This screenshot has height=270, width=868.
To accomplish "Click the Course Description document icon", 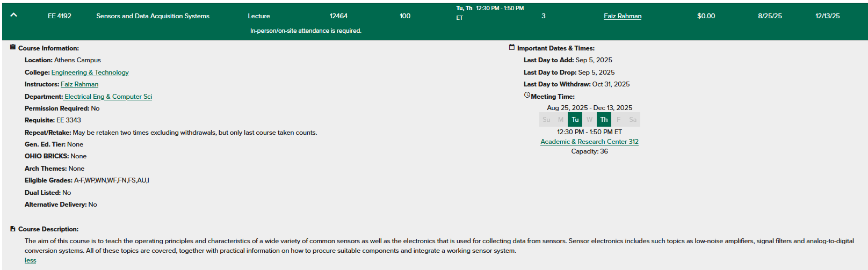I will point(13,229).
